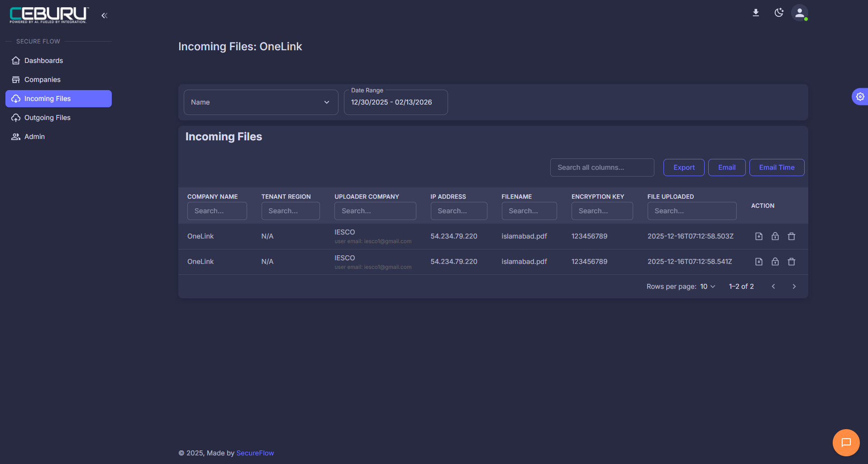The image size is (868, 464).
Task: Click the Company Name column header
Action: (x=212, y=196)
